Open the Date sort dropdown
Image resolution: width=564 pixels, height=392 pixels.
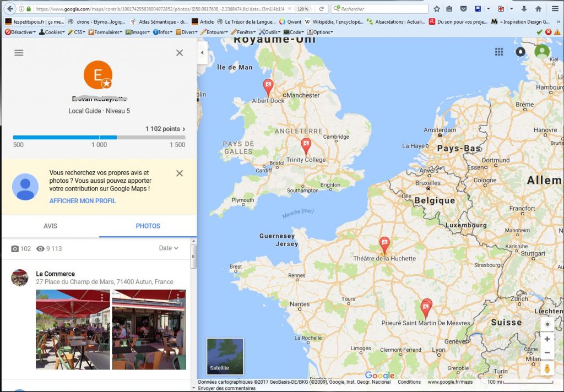pyautogui.click(x=169, y=248)
